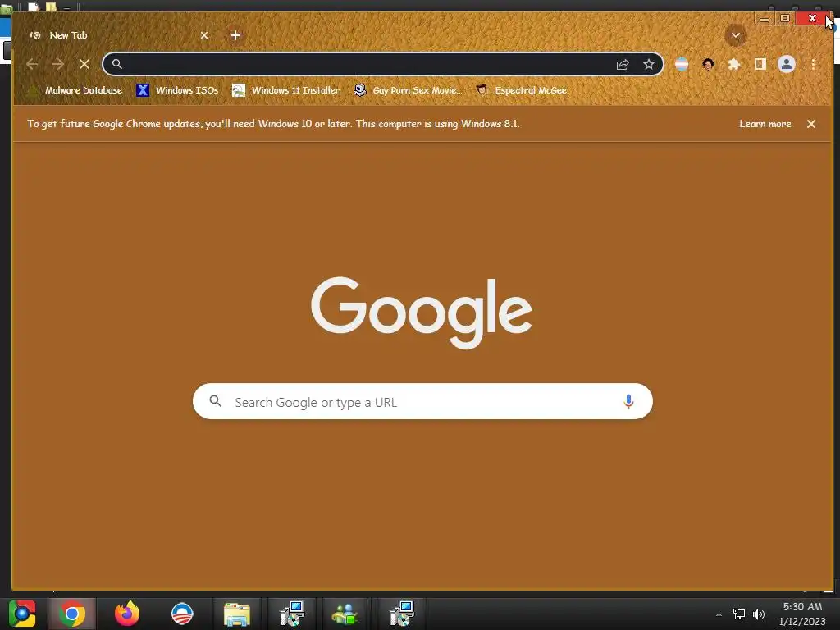Open File Explorer from taskbar
This screenshot has width=840, height=630.
(237, 614)
